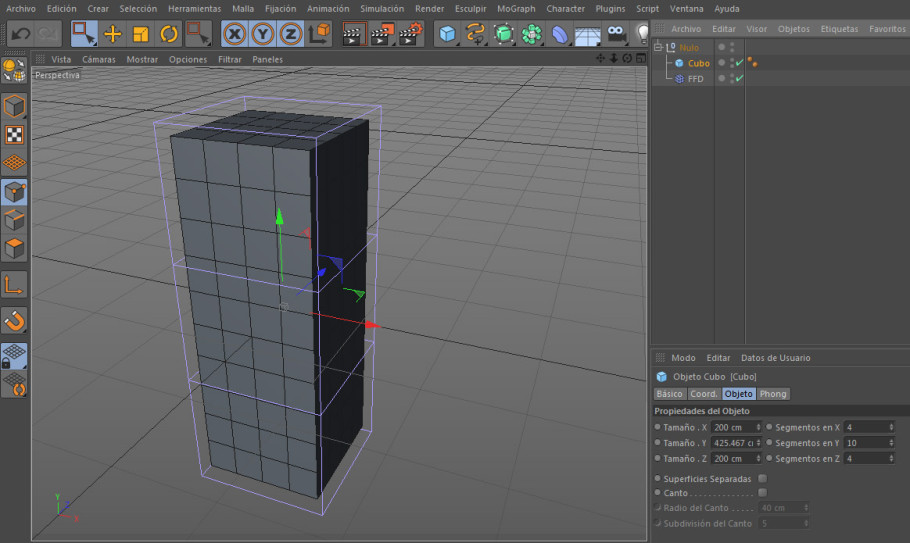Select the Rotate tool

(x=169, y=34)
